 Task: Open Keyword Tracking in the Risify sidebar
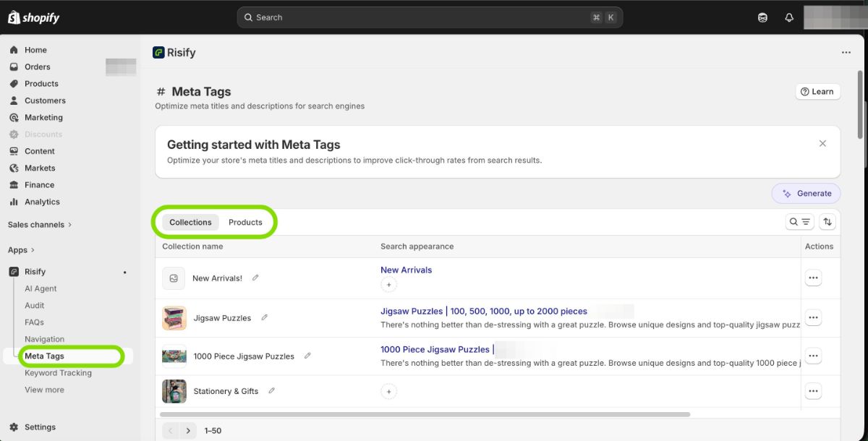pos(58,373)
